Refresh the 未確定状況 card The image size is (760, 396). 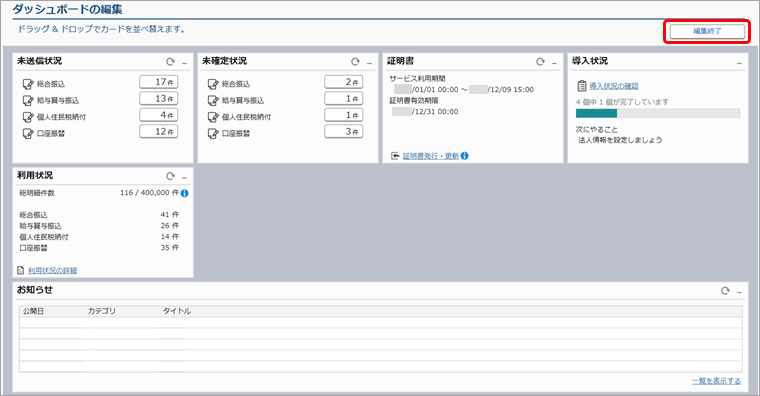click(x=355, y=62)
